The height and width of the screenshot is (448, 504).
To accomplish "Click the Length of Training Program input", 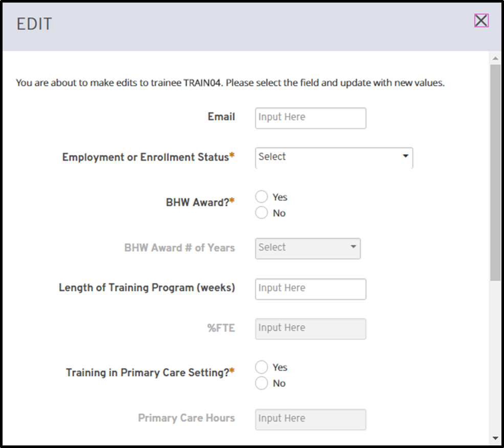I will pos(311,289).
